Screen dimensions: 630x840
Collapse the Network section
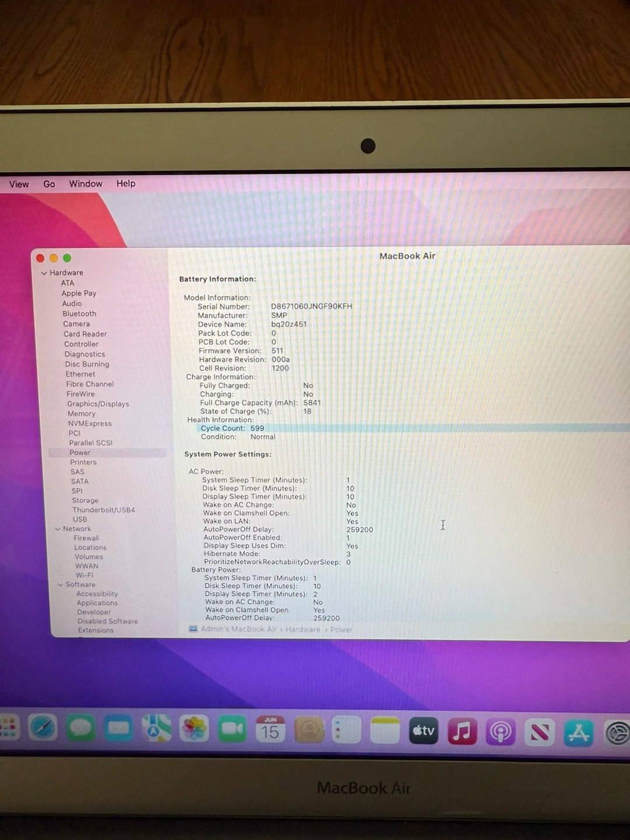pyautogui.click(x=58, y=529)
